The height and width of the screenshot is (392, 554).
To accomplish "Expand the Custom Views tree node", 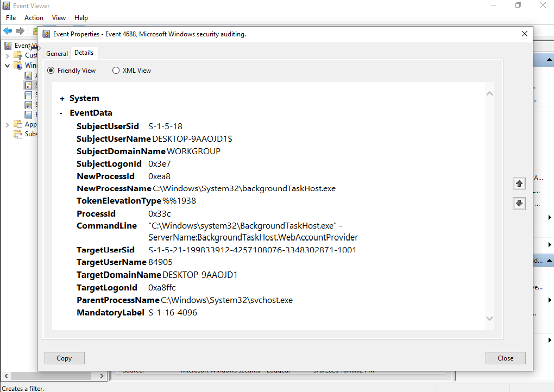I will pos(8,55).
